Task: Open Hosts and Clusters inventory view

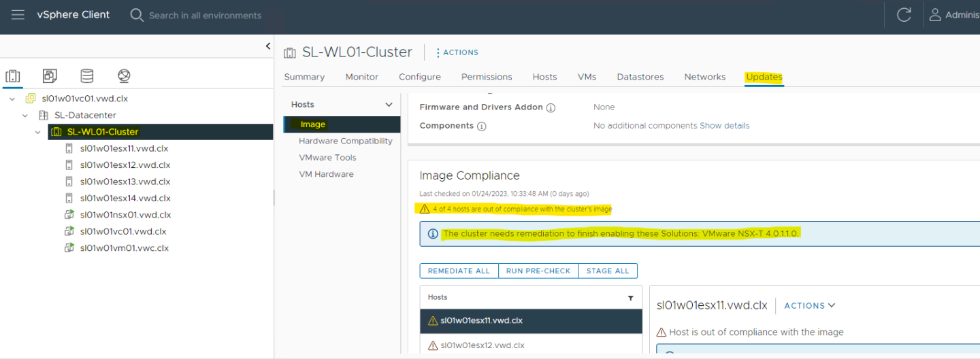Action: click(x=13, y=75)
